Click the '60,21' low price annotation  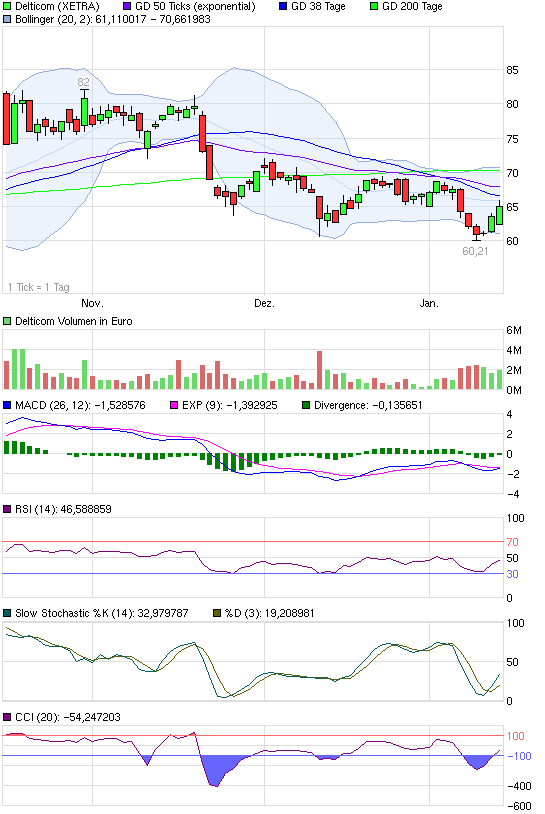pos(475,251)
